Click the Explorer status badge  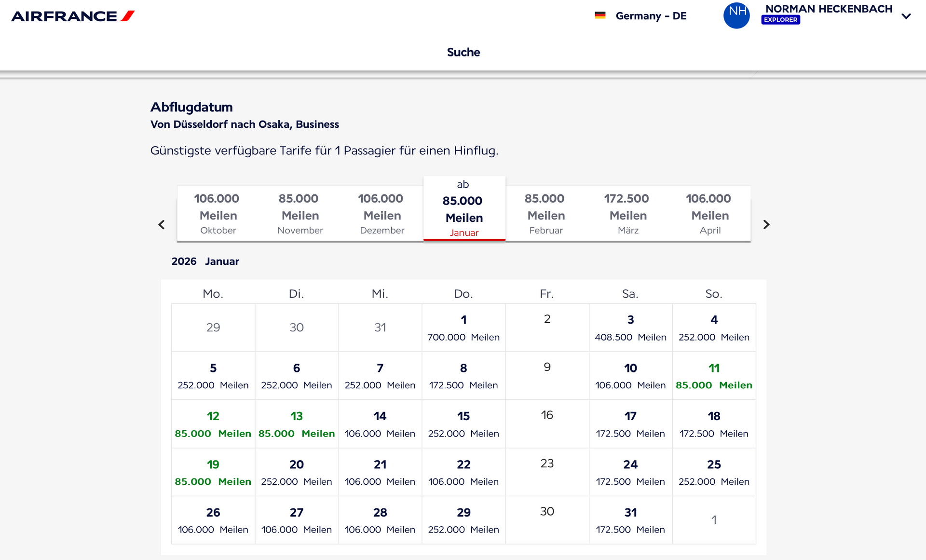point(780,20)
